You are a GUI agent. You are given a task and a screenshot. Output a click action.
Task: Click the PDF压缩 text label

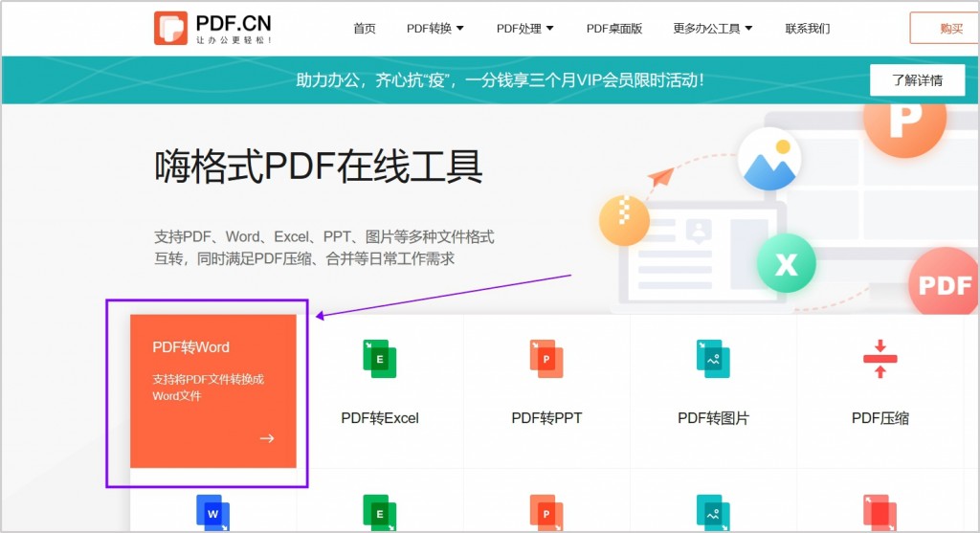pos(880,418)
